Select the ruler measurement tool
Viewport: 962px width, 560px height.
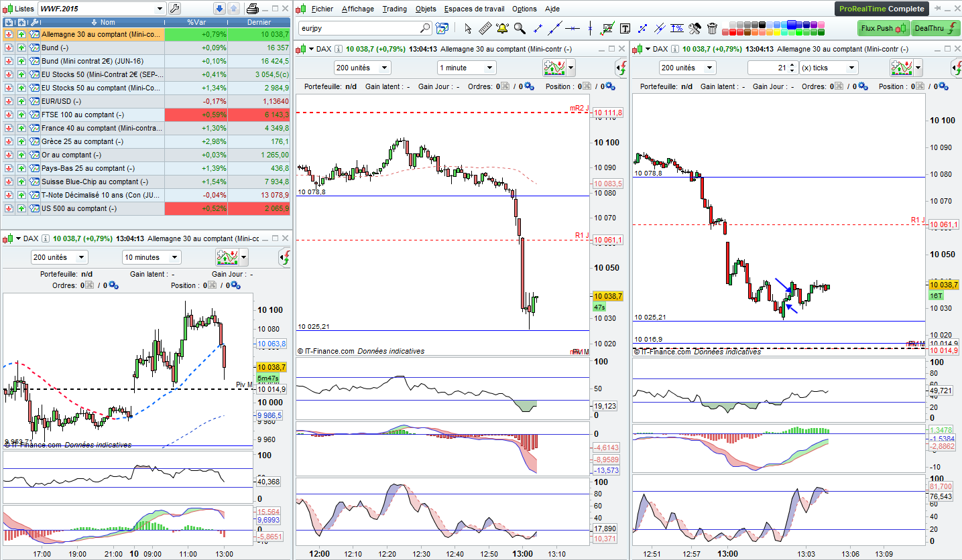click(x=485, y=28)
